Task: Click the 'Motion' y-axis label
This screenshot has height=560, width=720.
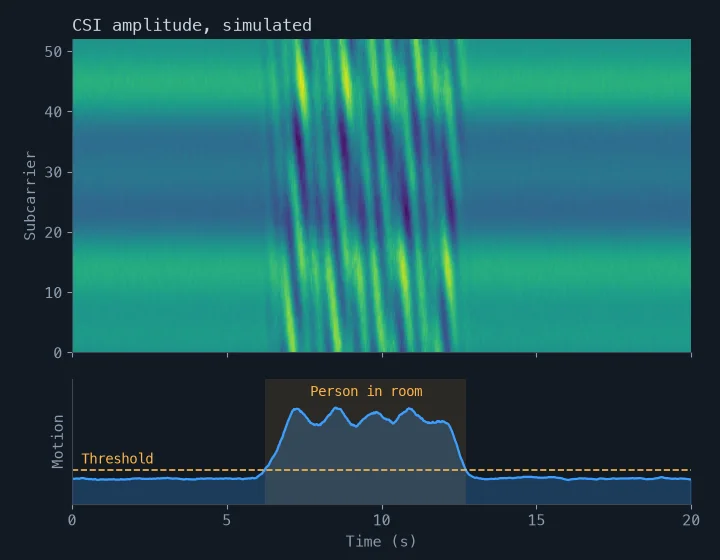Action: [x=57, y=441]
